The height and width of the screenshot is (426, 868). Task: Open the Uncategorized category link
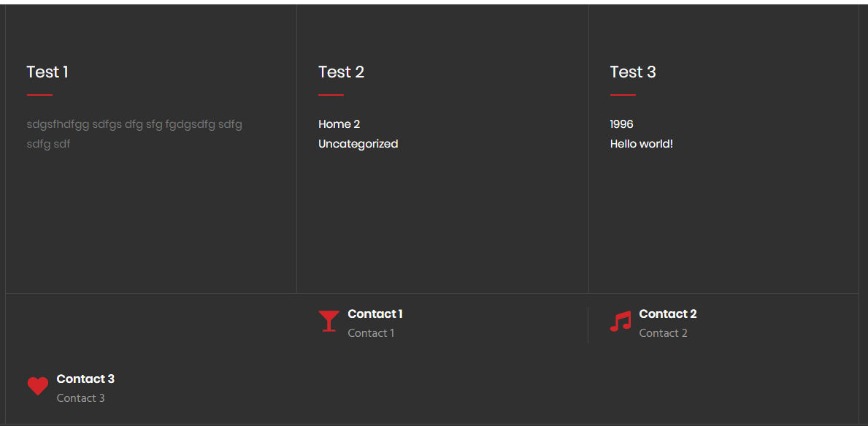358,144
